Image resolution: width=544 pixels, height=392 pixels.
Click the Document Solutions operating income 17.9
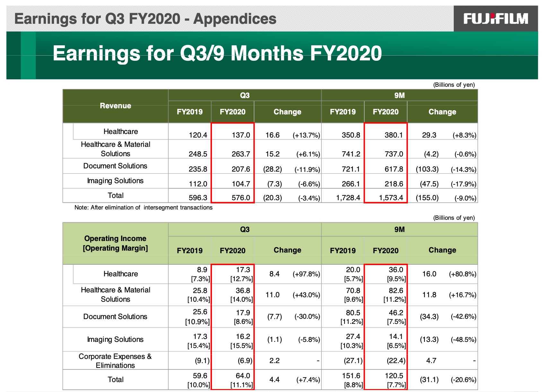click(243, 313)
